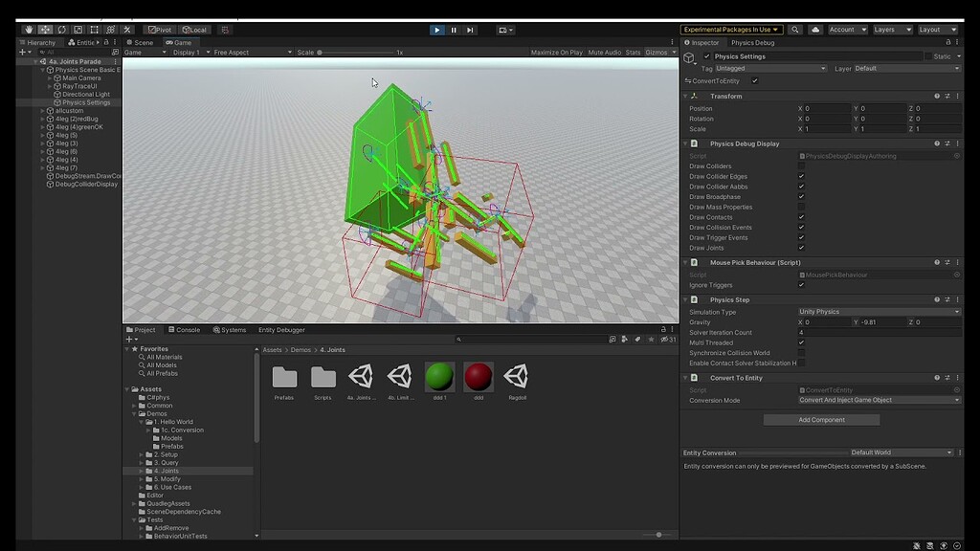This screenshot has height=551, width=980.
Task: Click the Add Component button
Action: [820, 419]
